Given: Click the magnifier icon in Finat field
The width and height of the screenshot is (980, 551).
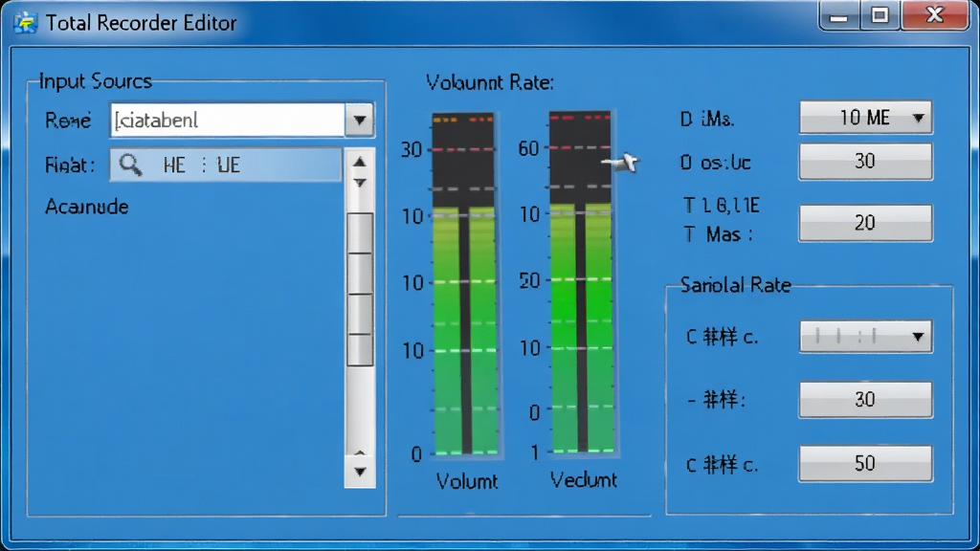Looking at the screenshot, I should (x=130, y=165).
